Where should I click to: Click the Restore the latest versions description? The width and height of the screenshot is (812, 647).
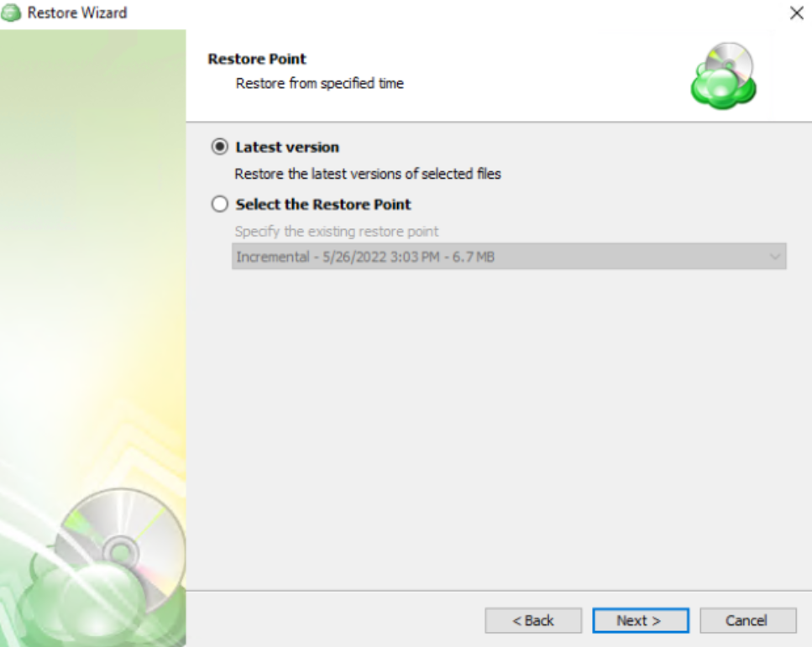click(x=368, y=174)
